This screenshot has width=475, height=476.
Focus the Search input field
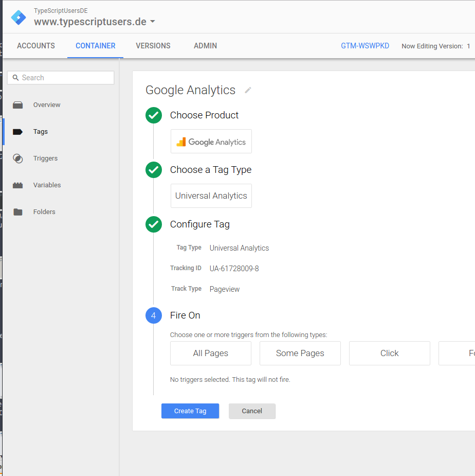pos(61,78)
